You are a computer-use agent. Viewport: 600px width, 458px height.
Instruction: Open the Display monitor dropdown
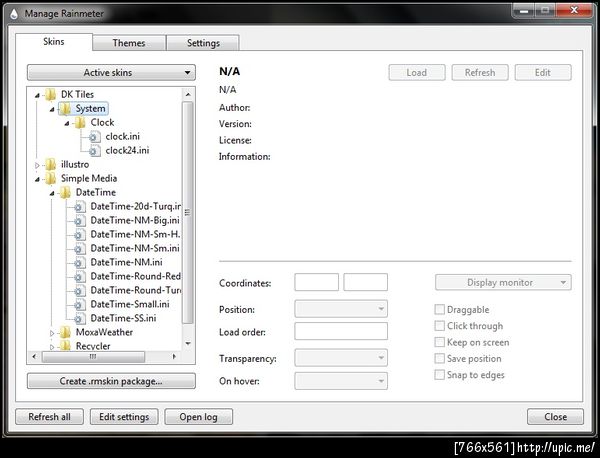click(503, 283)
